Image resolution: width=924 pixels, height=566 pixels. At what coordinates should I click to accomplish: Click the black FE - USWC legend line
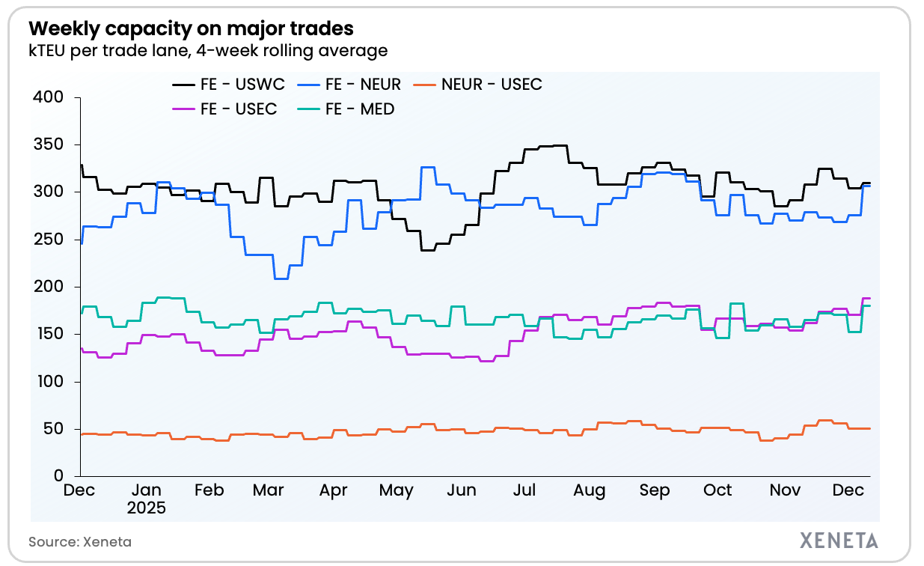click(183, 85)
